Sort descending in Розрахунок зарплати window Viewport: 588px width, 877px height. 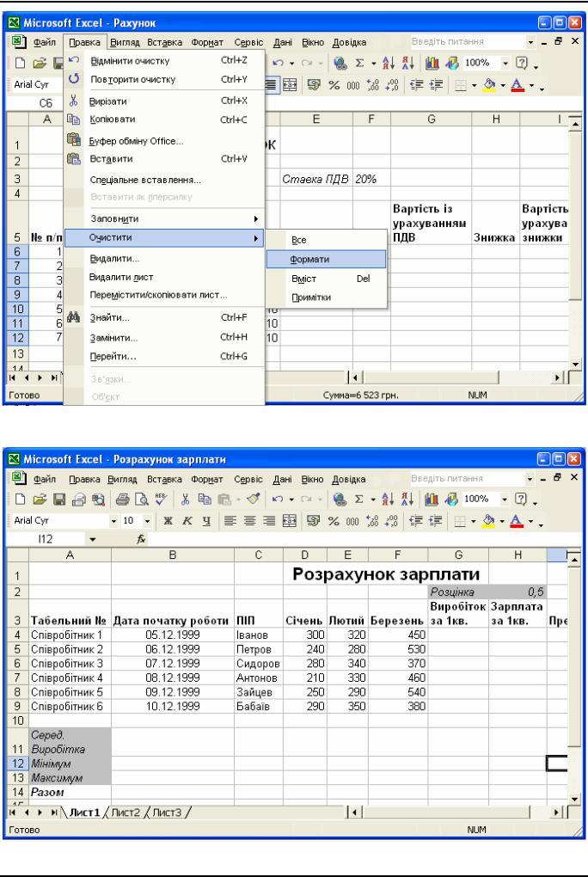407,499
